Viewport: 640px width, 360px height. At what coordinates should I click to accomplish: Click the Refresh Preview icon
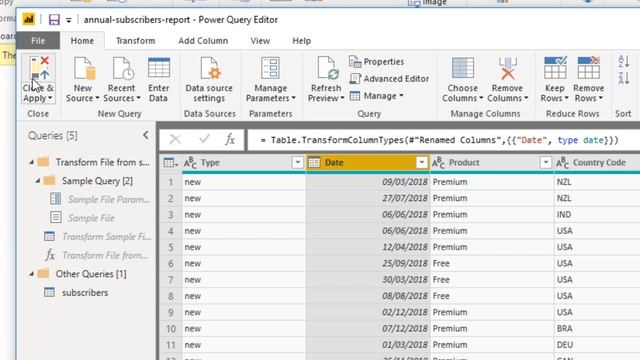(x=328, y=68)
